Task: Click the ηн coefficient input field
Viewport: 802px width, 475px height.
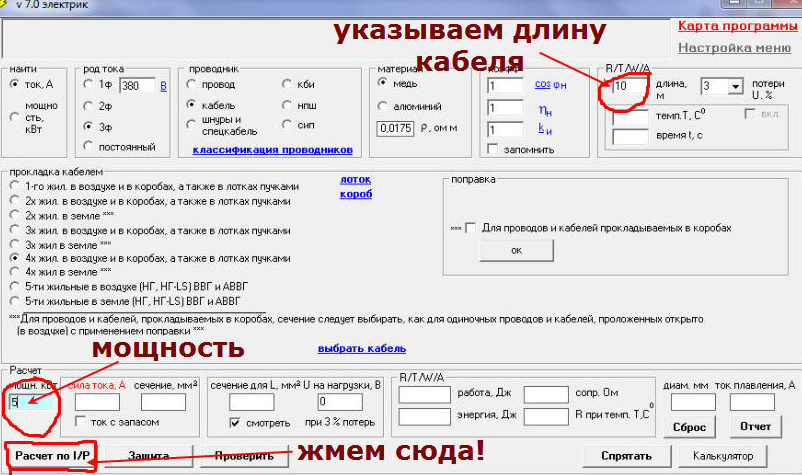Action: (505, 108)
